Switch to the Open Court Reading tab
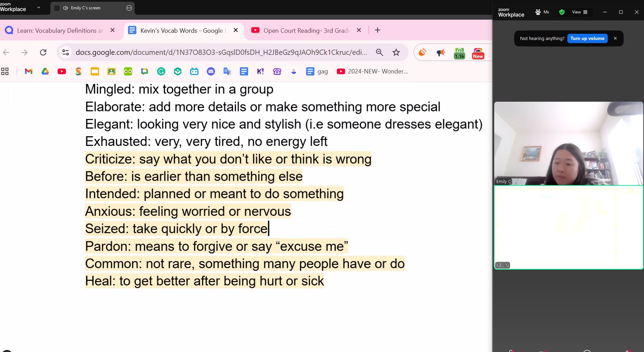 (306, 30)
